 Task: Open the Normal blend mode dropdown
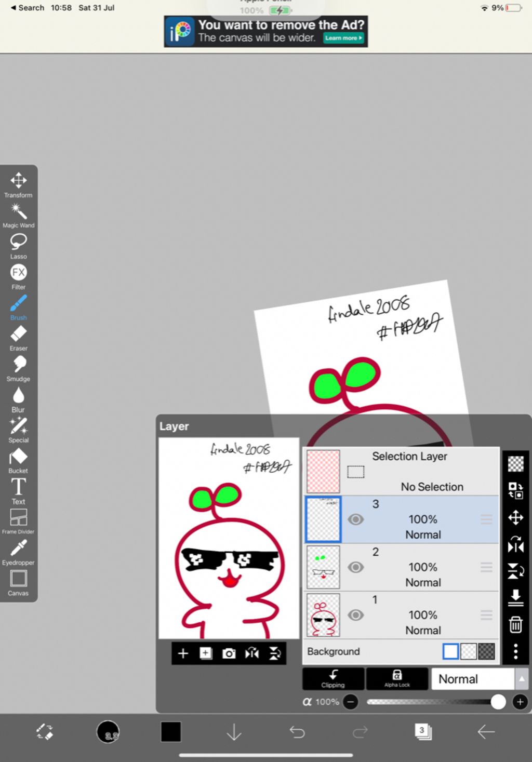pyautogui.click(x=472, y=679)
